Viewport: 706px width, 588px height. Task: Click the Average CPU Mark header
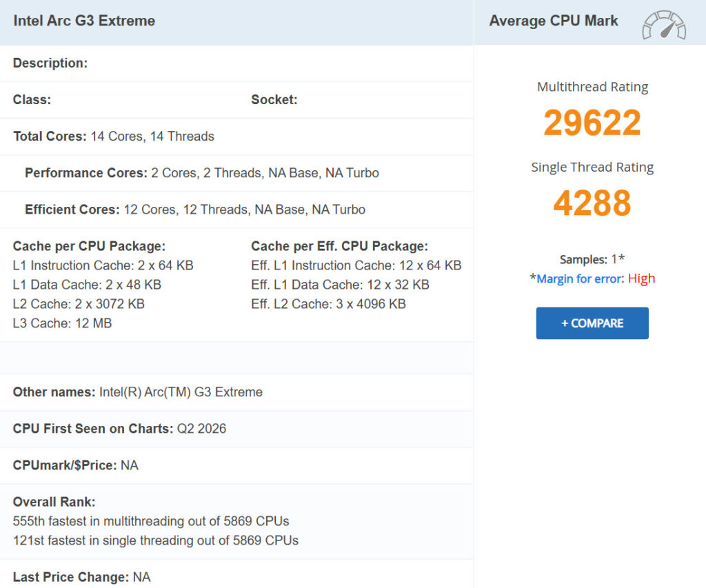(553, 21)
